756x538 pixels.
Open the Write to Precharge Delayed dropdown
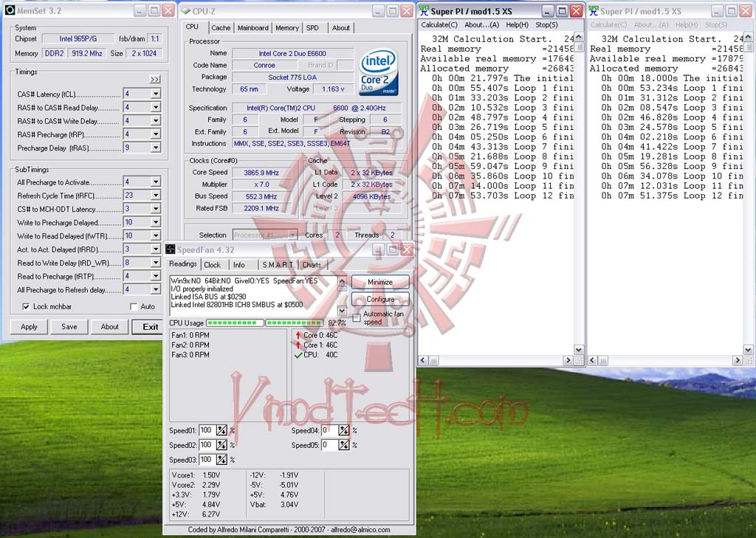156,222
